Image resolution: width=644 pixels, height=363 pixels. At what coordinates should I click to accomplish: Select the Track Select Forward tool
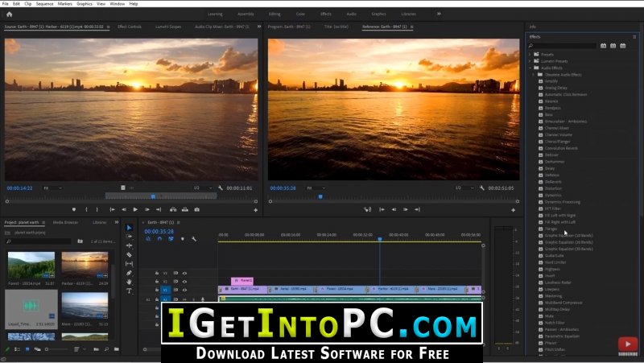pyautogui.click(x=129, y=237)
